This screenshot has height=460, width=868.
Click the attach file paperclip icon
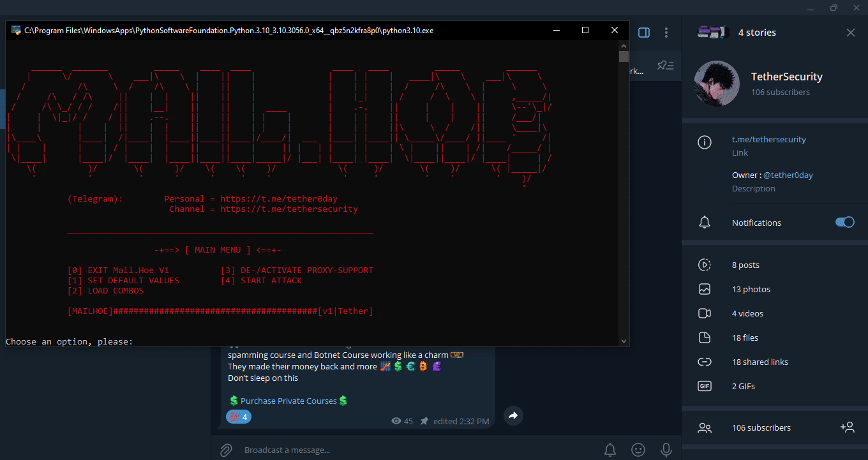click(x=226, y=450)
